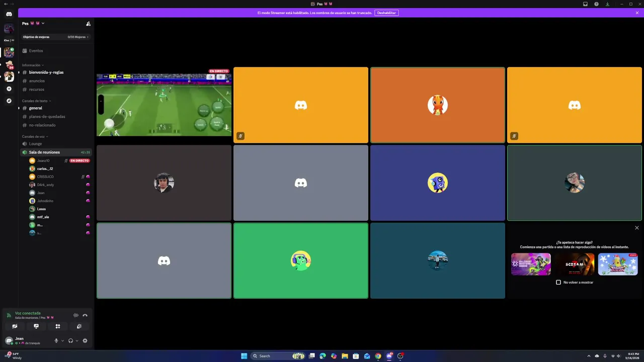
Task: Dismiss the streamer mode banner
Action: tap(637, 13)
